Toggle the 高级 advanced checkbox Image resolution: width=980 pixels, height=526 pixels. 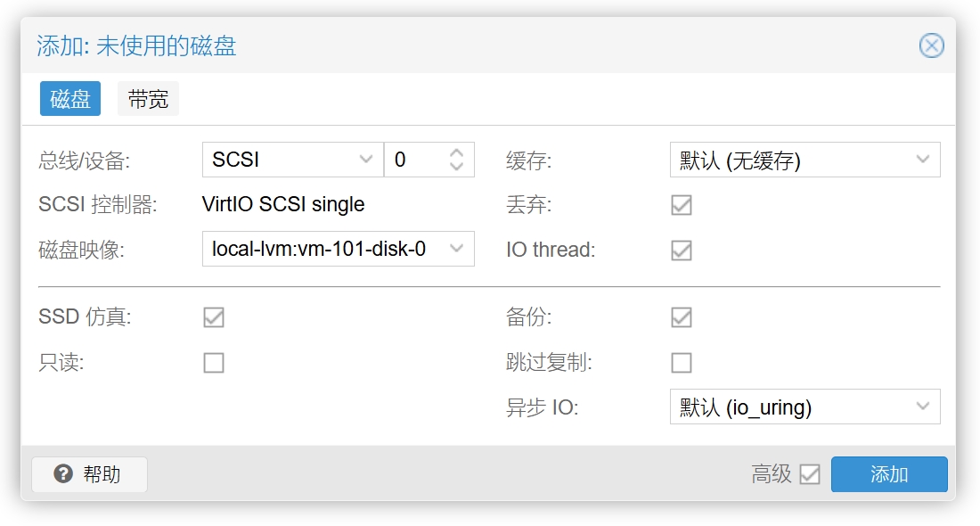(x=810, y=474)
